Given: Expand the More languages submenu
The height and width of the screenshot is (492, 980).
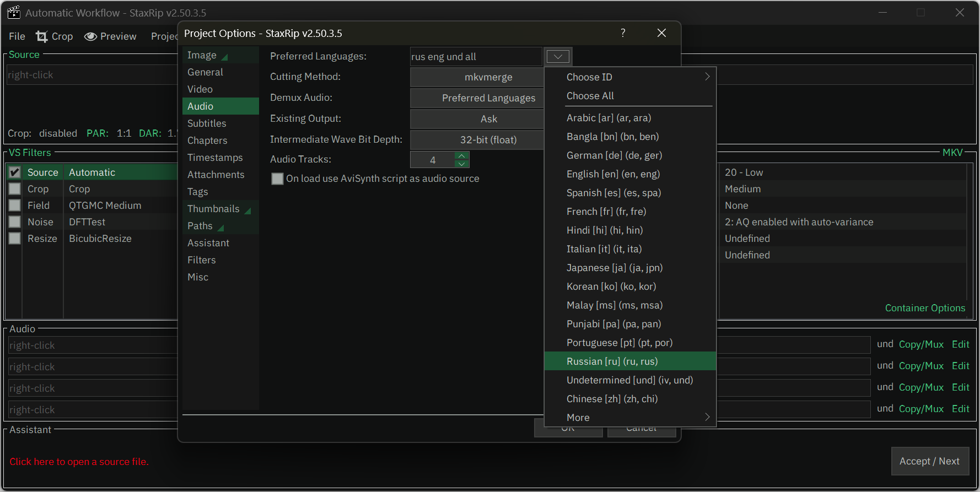Looking at the screenshot, I should coord(707,418).
